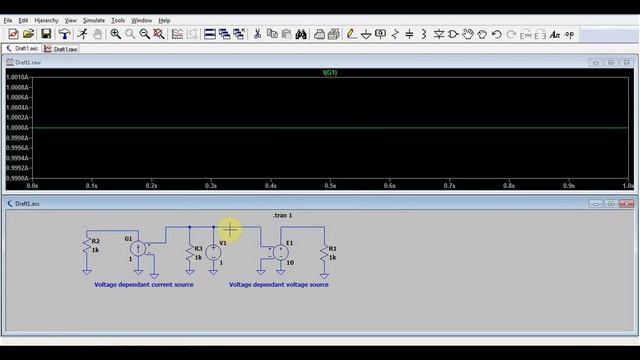Select voltage-controlled source E1 symbol
This screenshot has height=360, width=640.
click(x=281, y=252)
